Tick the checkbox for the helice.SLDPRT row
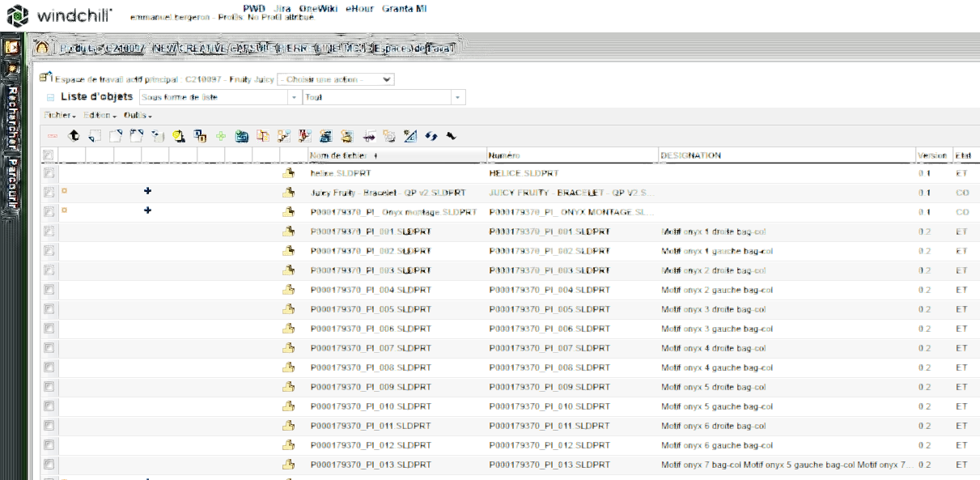This screenshot has width=980, height=480. [49, 173]
